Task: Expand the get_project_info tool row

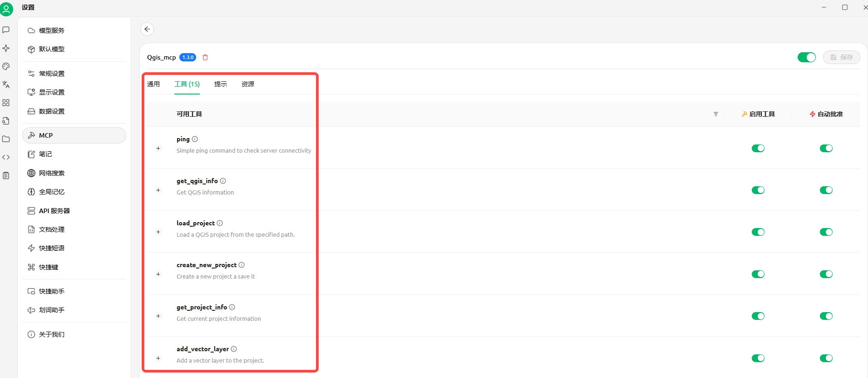Action: click(158, 316)
